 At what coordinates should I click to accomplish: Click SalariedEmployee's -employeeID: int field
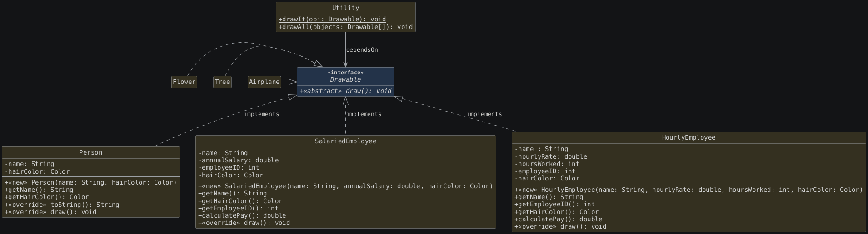click(229, 167)
